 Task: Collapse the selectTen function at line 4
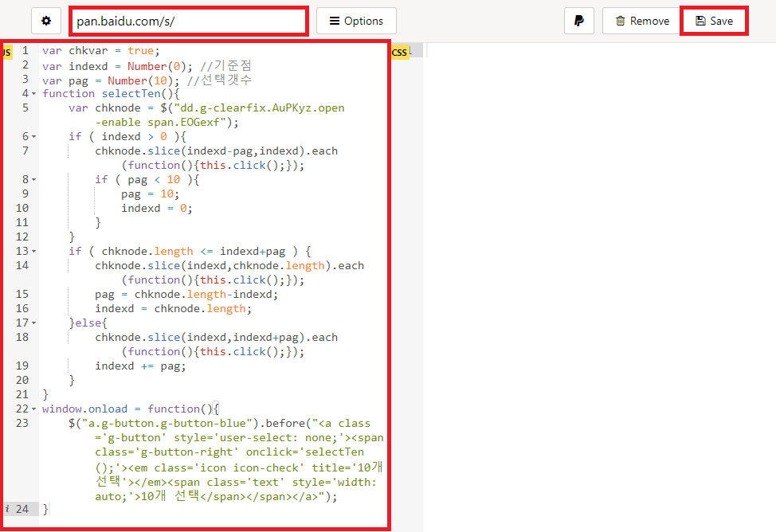click(x=34, y=93)
